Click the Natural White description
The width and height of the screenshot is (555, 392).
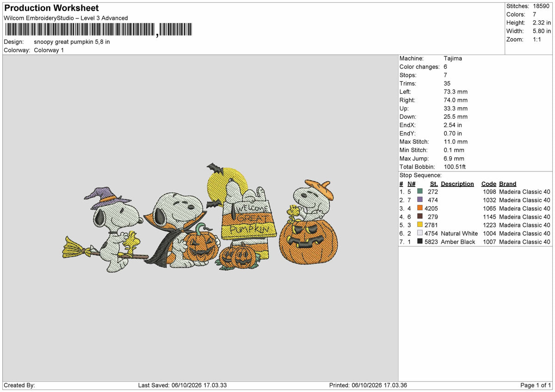pyautogui.click(x=459, y=233)
